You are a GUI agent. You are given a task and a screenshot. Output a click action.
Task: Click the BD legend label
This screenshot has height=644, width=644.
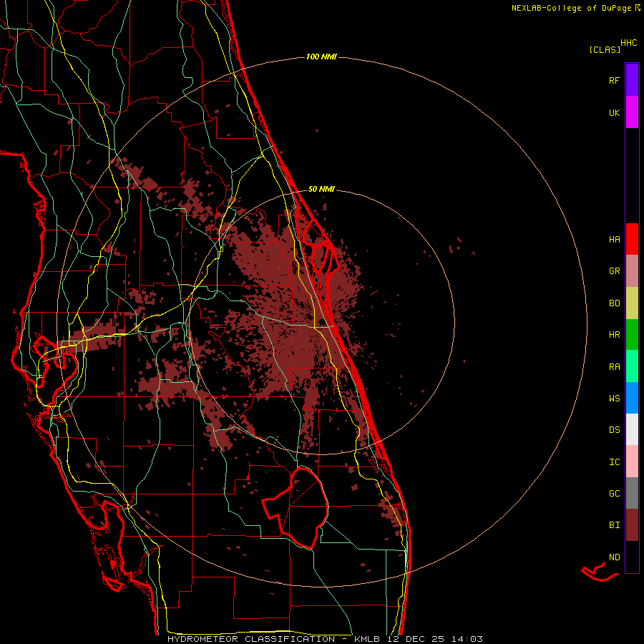click(x=614, y=303)
